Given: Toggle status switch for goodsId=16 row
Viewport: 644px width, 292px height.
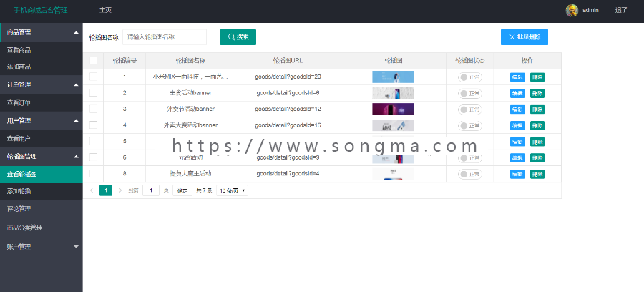Looking at the screenshot, I should click(470, 126).
